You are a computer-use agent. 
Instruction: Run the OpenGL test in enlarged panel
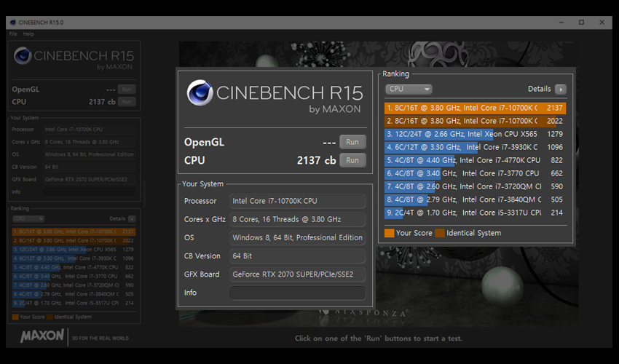(x=352, y=142)
